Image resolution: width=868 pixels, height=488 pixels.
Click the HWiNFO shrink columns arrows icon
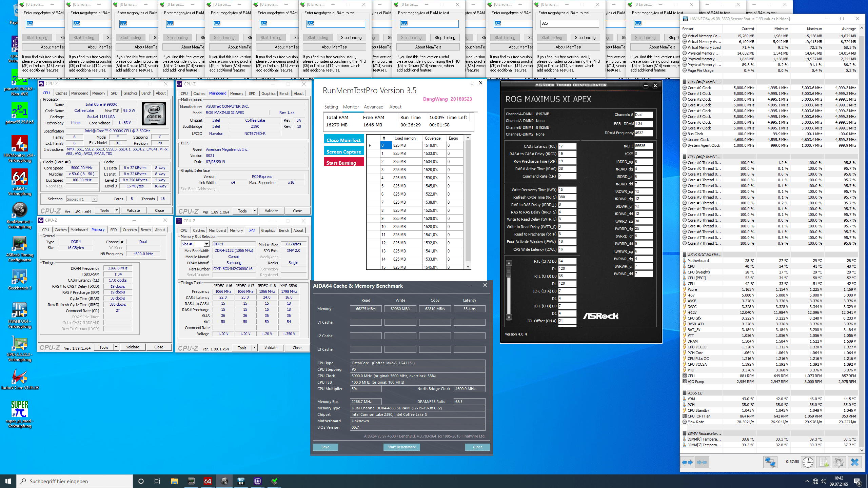tap(702, 462)
